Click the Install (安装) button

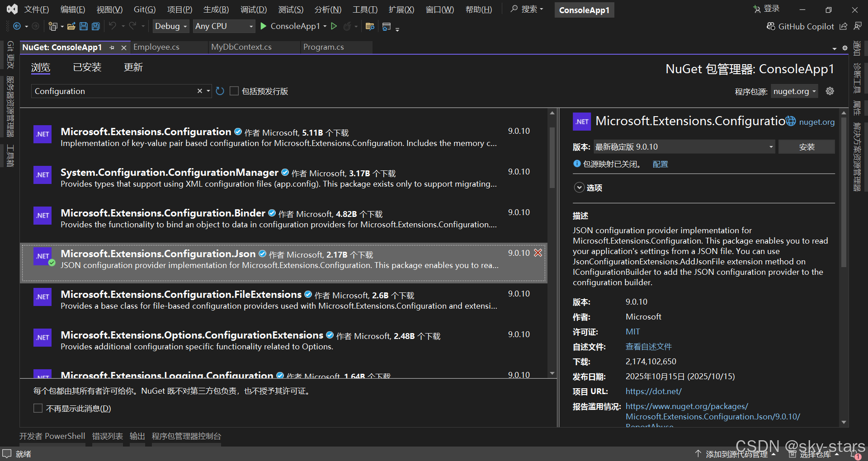click(x=807, y=147)
